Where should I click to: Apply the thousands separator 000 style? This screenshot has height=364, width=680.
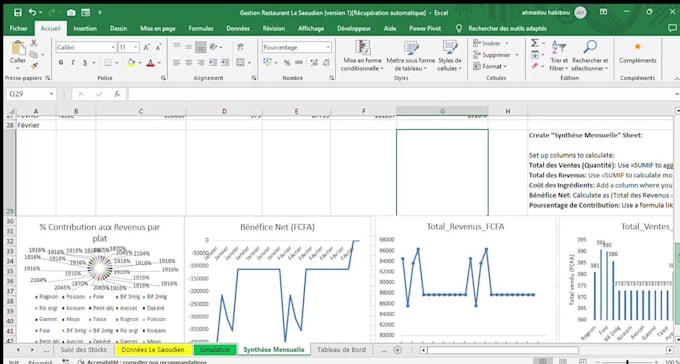(x=299, y=63)
